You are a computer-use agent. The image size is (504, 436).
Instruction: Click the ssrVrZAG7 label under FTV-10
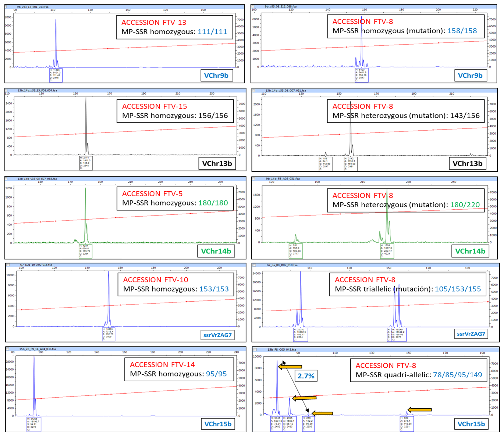point(218,335)
